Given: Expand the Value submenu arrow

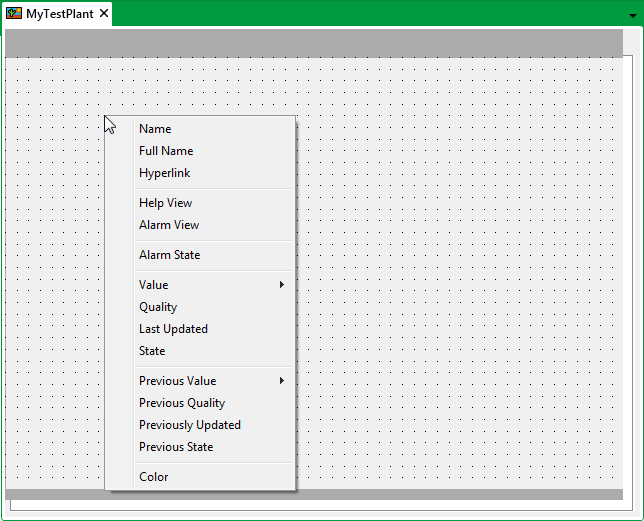Looking at the screenshot, I should (282, 285).
